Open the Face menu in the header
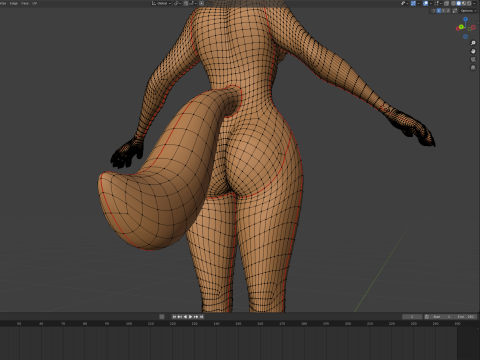Viewport: 480px width, 360px height. click(x=25, y=3)
